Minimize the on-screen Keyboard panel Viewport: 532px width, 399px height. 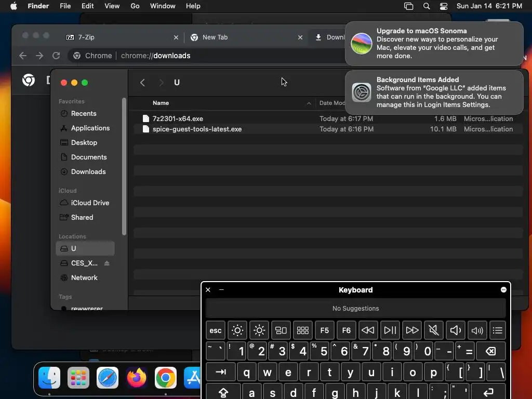coord(221,290)
